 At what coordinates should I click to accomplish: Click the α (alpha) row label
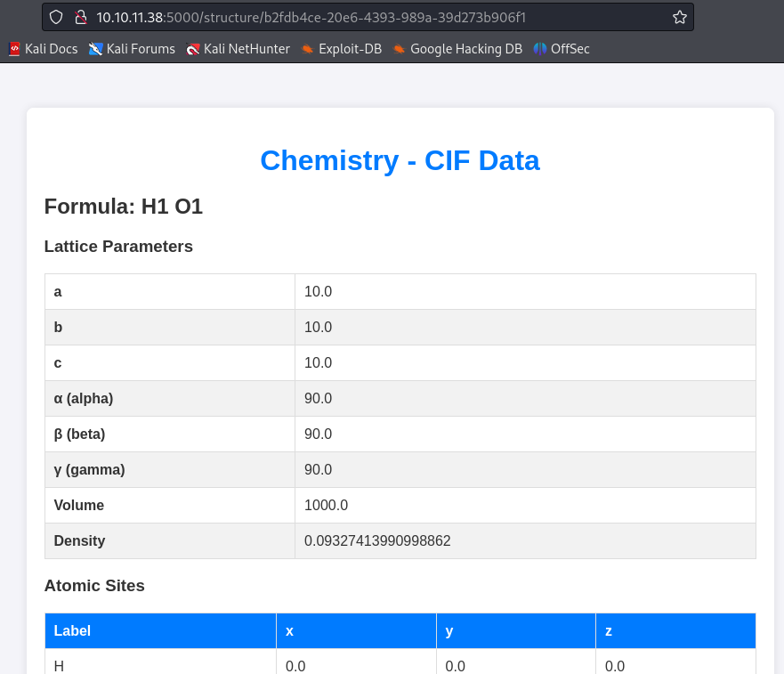[84, 398]
